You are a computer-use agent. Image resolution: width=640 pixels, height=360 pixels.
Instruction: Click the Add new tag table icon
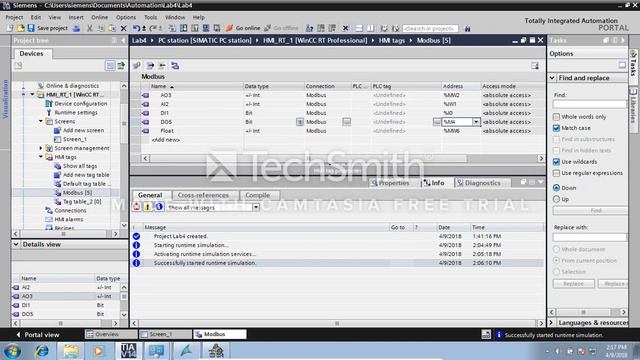tap(58, 175)
